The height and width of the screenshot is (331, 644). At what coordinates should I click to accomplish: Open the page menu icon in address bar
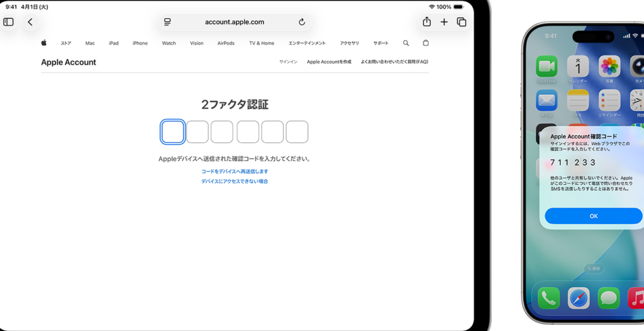167,22
